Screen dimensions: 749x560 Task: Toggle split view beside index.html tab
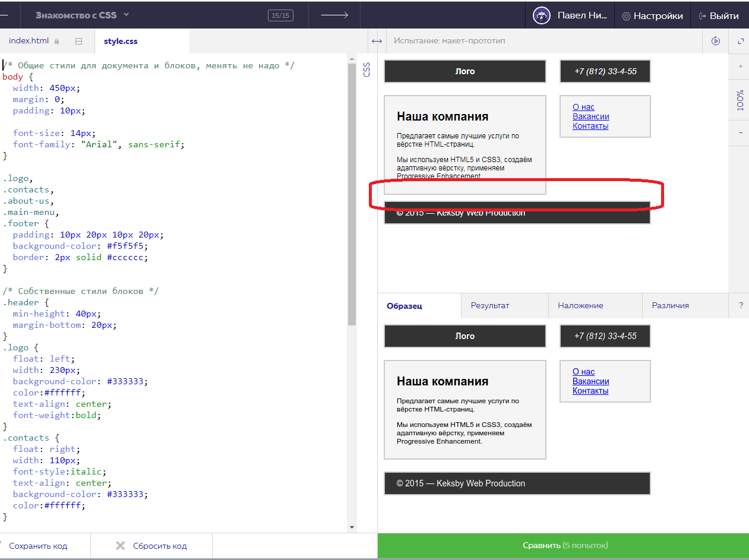tap(78, 40)
